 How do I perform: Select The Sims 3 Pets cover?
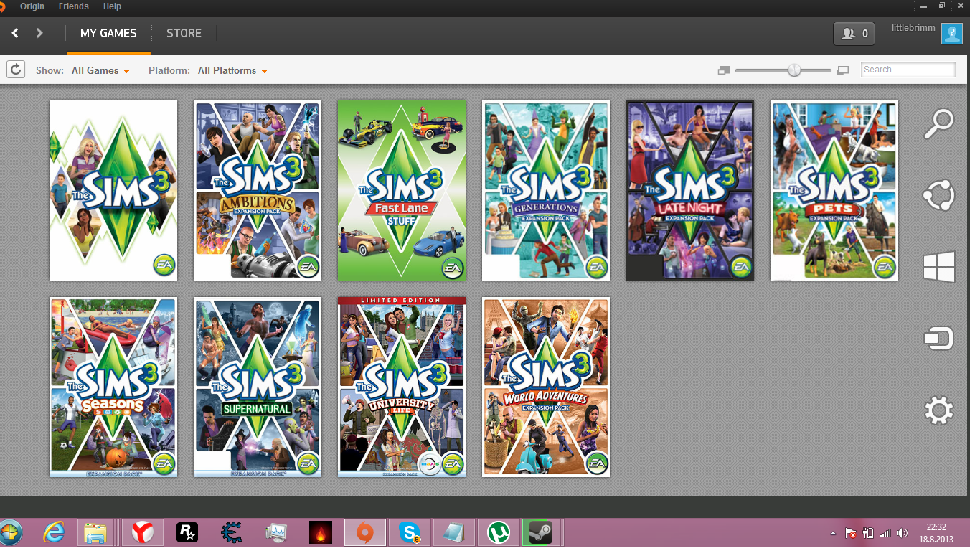tap(834, 190)
